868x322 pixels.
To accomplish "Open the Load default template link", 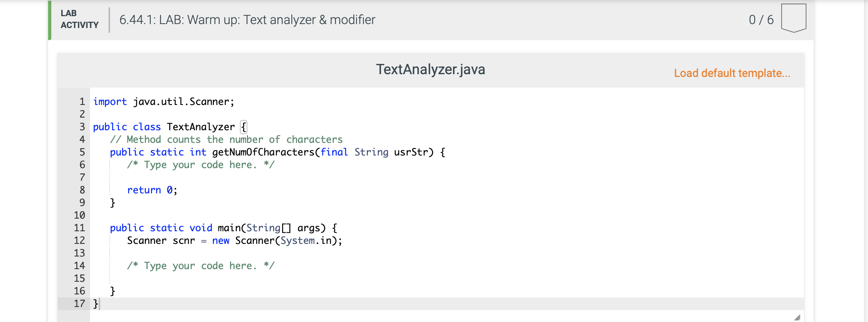I will [732, 73].
